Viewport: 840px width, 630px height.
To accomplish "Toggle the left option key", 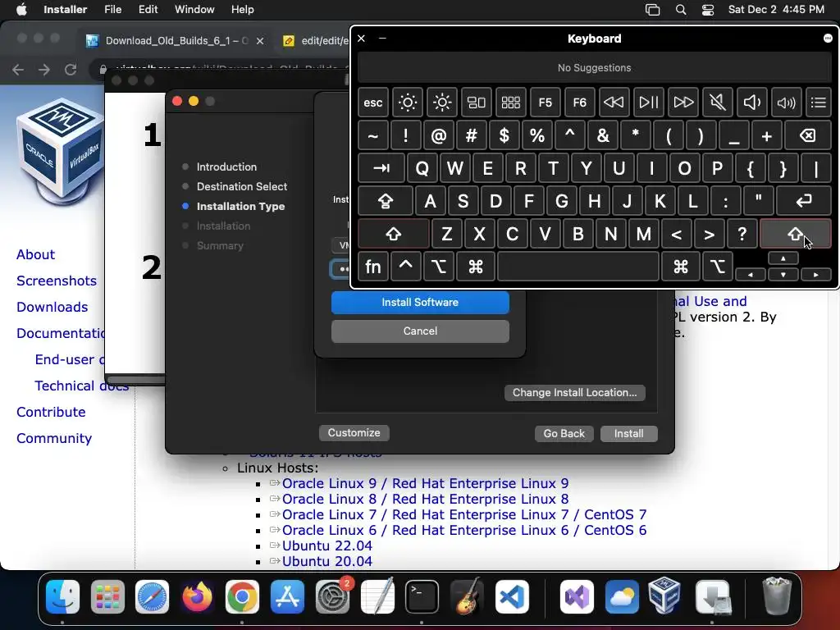I will click(x=439, y=267).
